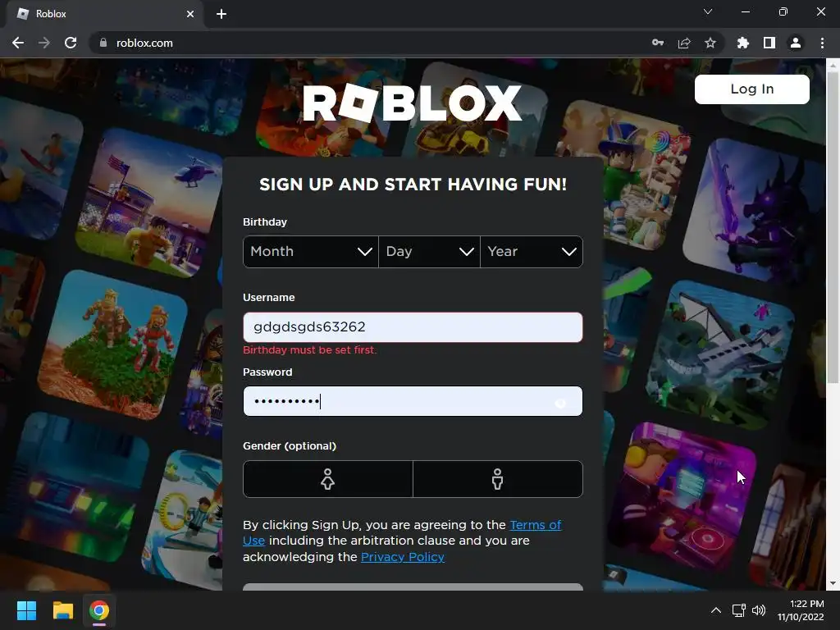Image resolution: width=840 pixels, height=630 pixels.
Task: Share this page icon
Action: tap(684, 43)
